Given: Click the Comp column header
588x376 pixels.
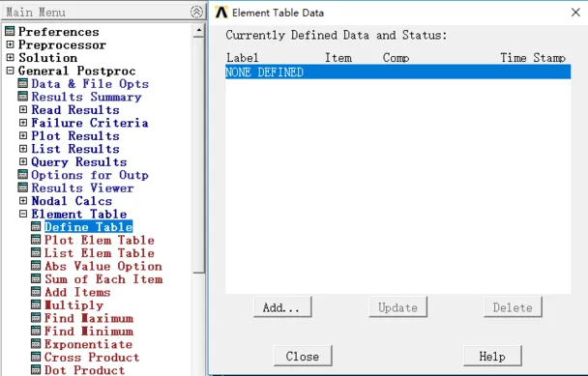Looking at the screenshot, I should 396,58.
